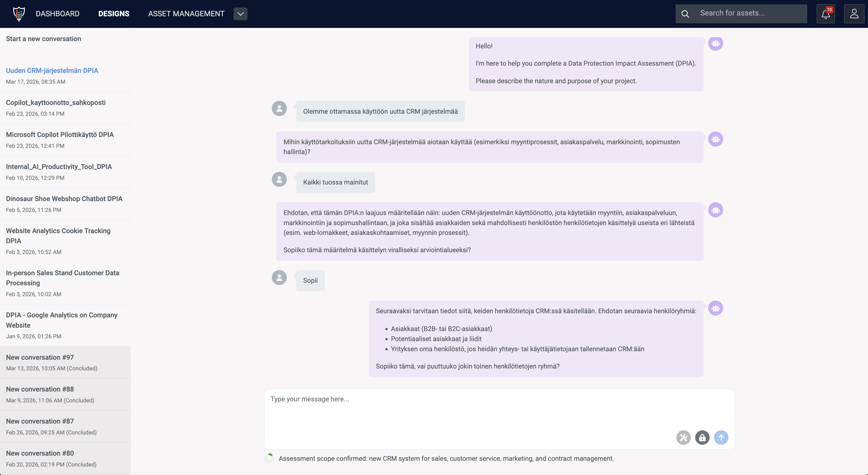The image size is (868, 475).
Task: Toggle the lock button in message box
Action: 702,437
